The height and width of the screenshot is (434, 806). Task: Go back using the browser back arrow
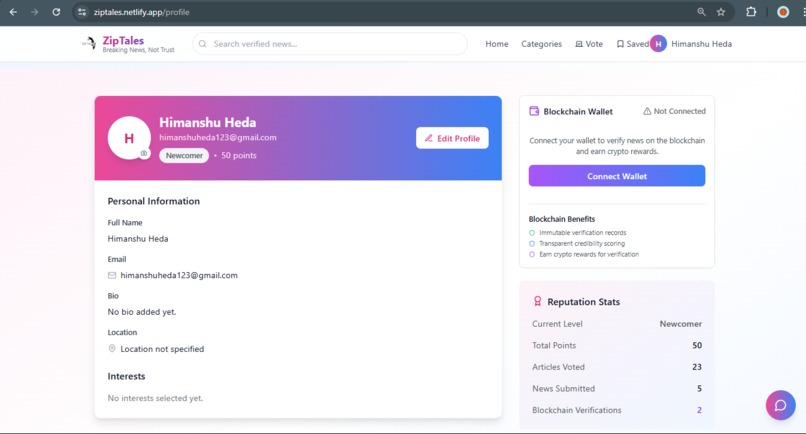tap(13, 12)
